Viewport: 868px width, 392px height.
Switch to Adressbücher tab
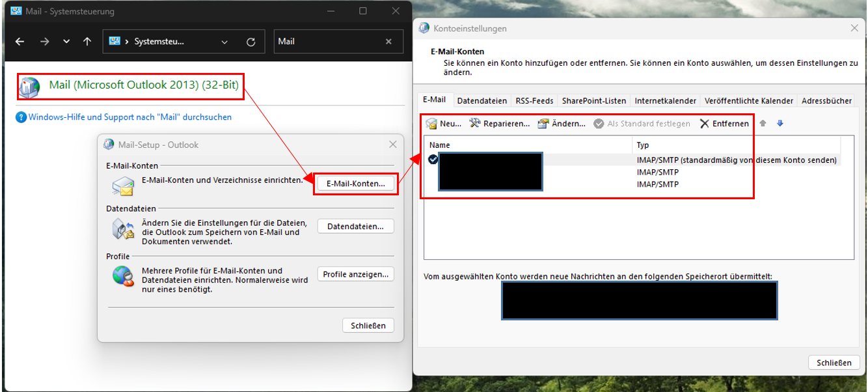[827, 101]
